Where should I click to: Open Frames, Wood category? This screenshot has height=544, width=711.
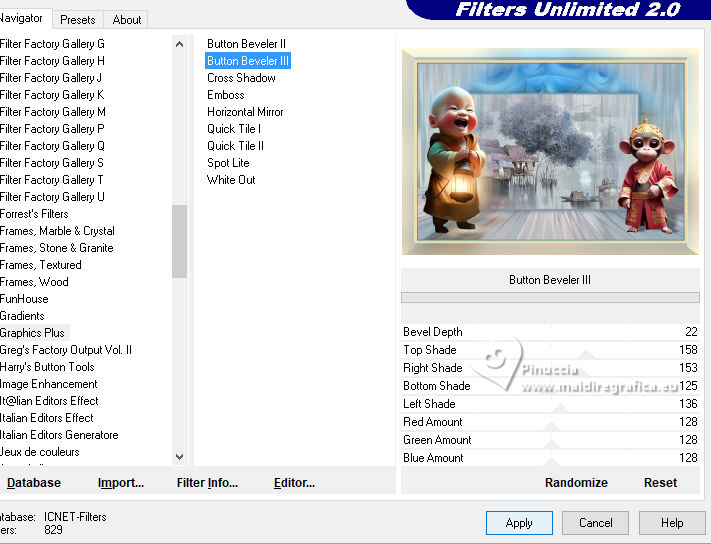pyautogui.click(x=34, y=282)
